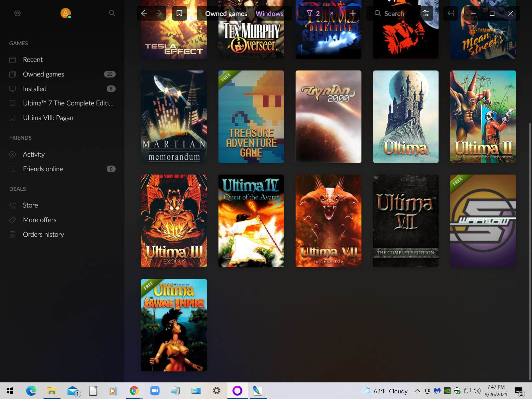Click the Activity target icon
532x399 pixels.
tap(13, 154)
